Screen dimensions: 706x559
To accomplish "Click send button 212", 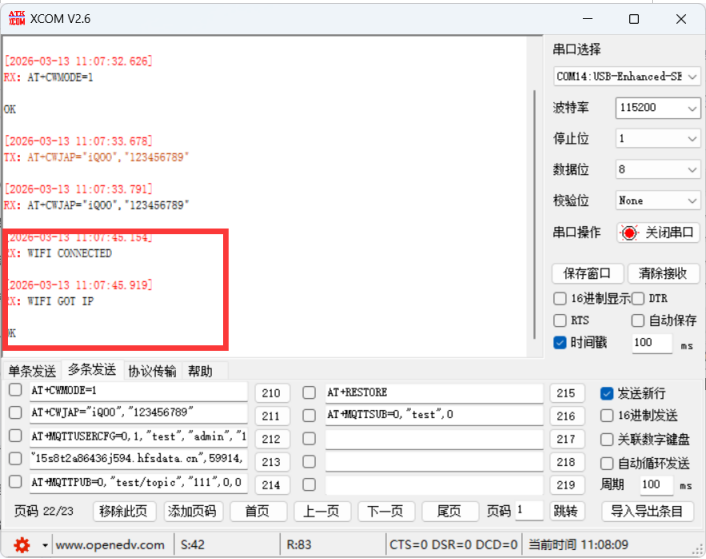I will click(272, 439).
